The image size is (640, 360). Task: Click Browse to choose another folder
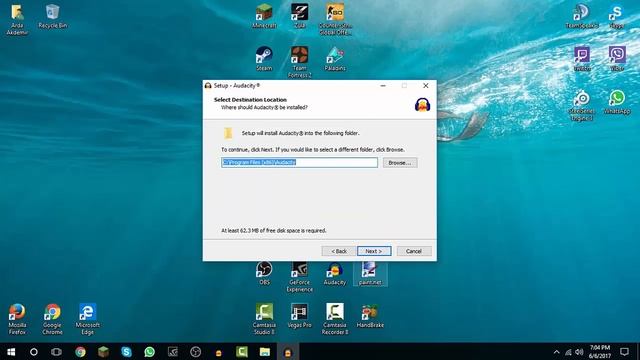point(400,162)
